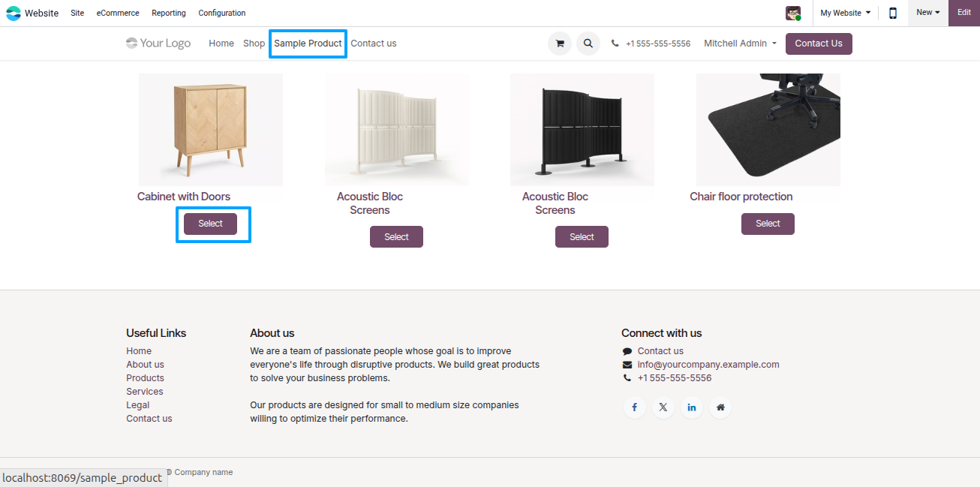
Task: Click the Cabinet with Doors image
Action: (x=211, y=130)
